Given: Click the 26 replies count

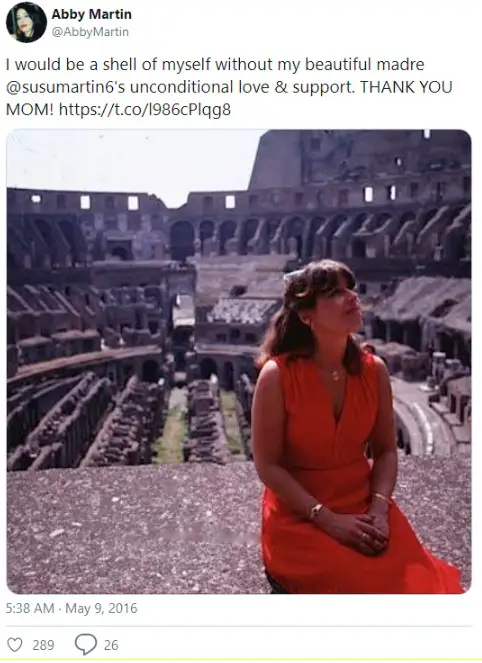Looking at the screenshot, I should pos(111,645).
